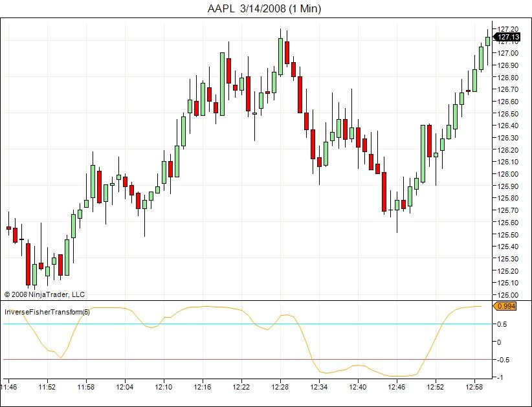532x407 pixels.
Task: Click the 126.60 price axis label
Action: tap(507, 102)
